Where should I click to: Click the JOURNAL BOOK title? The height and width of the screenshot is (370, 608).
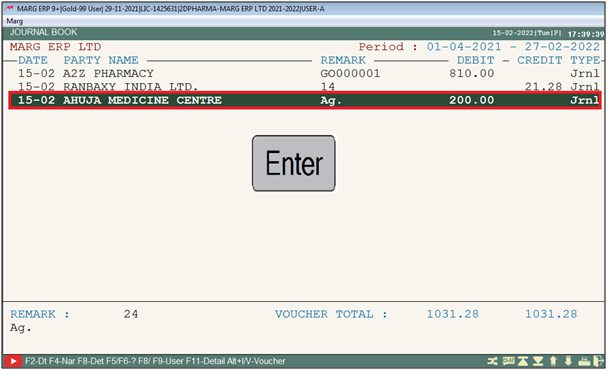point(43,32)
